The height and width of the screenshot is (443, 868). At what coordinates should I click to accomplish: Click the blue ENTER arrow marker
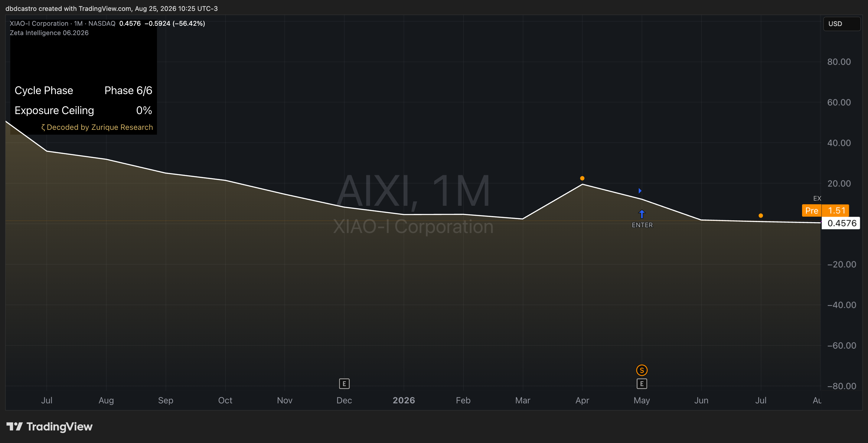tap(641, 214)
